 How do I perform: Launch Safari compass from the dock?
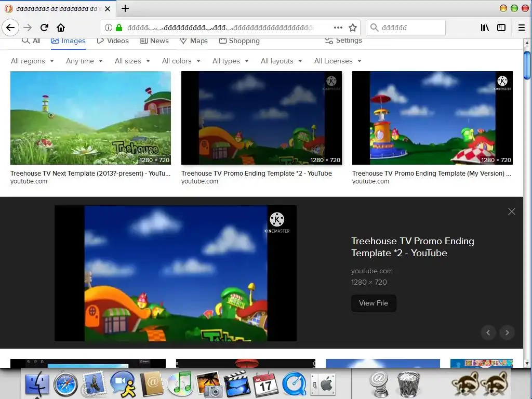(65, 385)
